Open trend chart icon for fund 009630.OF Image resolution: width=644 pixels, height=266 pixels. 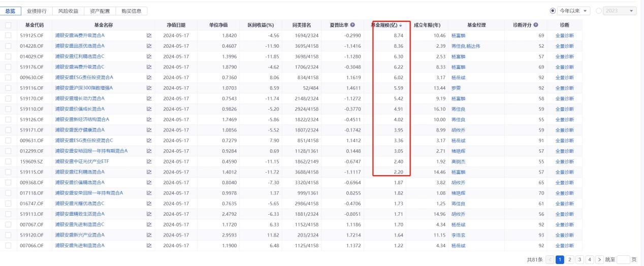[149, 77]
